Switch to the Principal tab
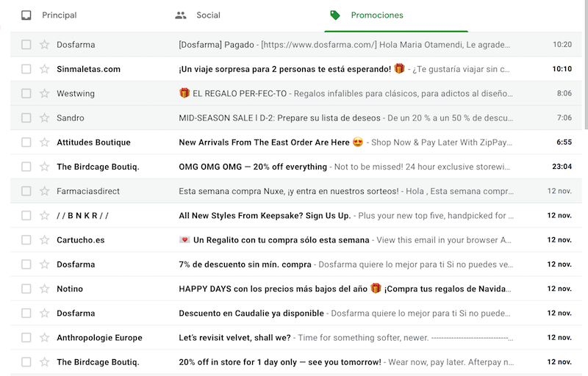Image resolution: width=588 pixels, height=376 pixels. point(59,15)
